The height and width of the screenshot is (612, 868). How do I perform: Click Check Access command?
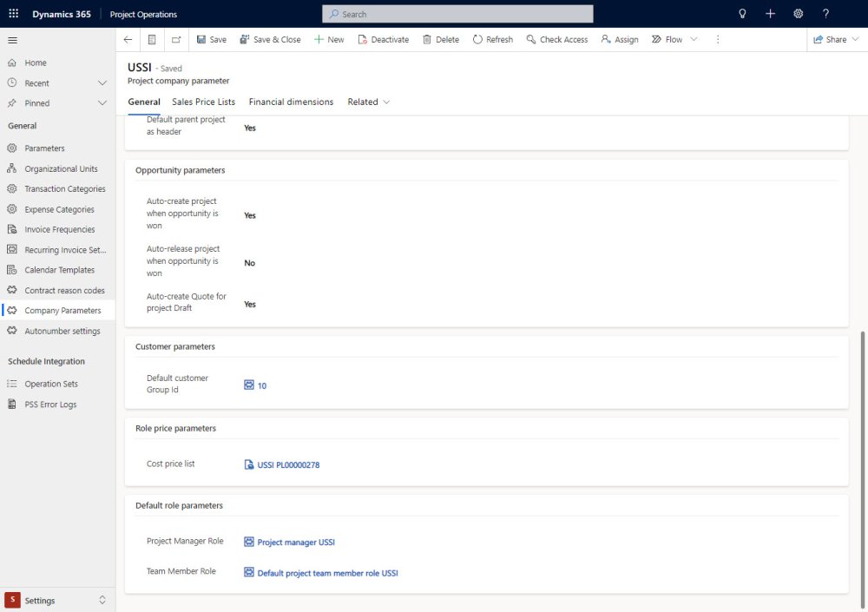[x=557, y=39]
